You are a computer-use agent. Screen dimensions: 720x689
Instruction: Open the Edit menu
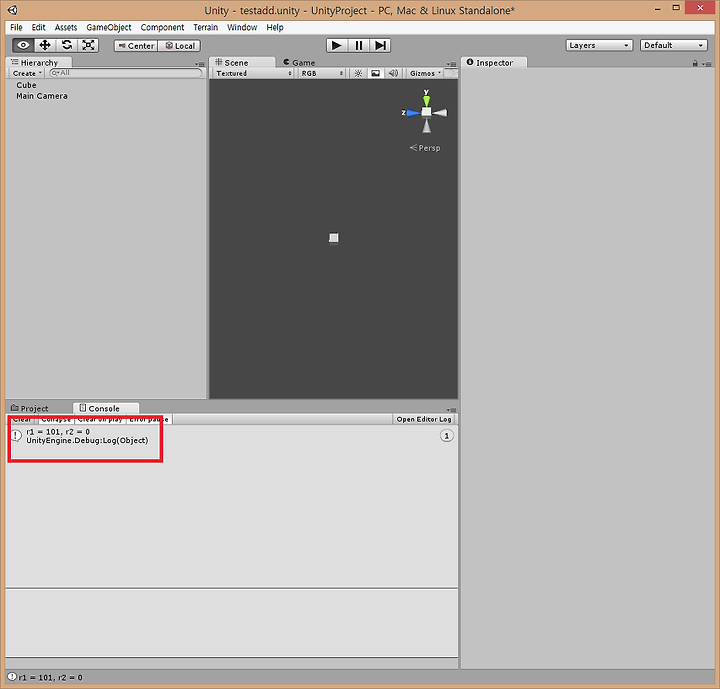[x=39, y=28]
